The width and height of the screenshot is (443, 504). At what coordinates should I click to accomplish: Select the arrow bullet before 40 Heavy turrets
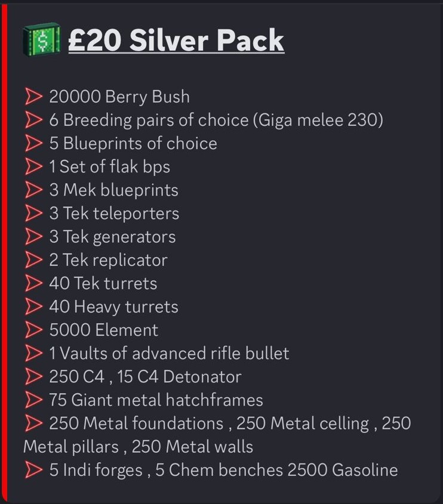click(33, 307)
